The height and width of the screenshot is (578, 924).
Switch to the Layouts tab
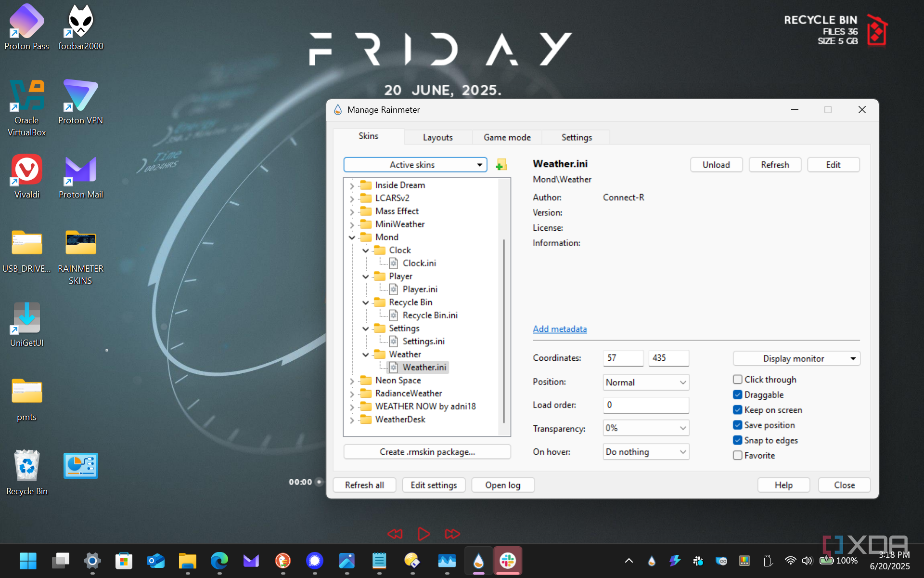(437, 137)
